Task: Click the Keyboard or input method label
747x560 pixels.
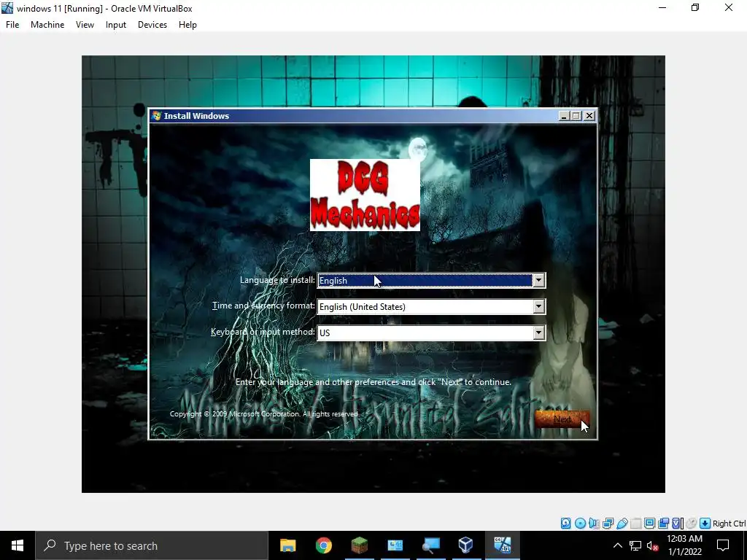Action: tap(263, 332)
